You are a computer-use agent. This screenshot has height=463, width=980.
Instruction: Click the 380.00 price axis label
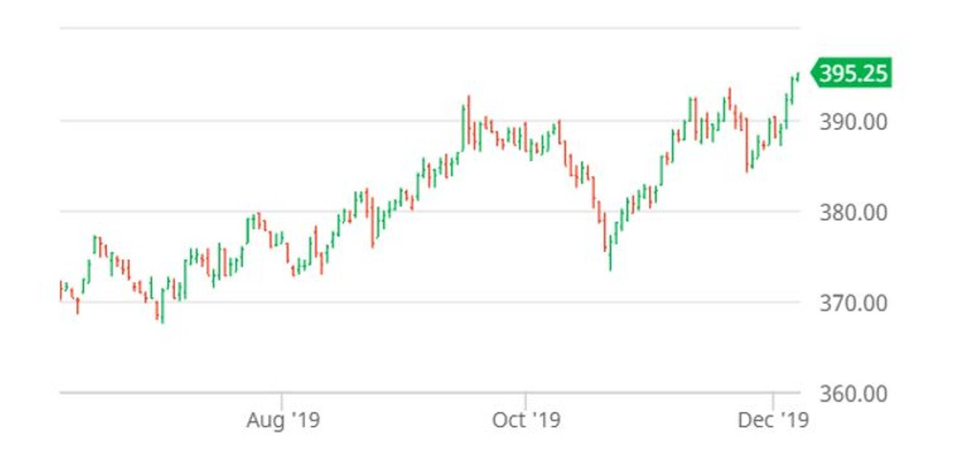[x=853, y=212]
